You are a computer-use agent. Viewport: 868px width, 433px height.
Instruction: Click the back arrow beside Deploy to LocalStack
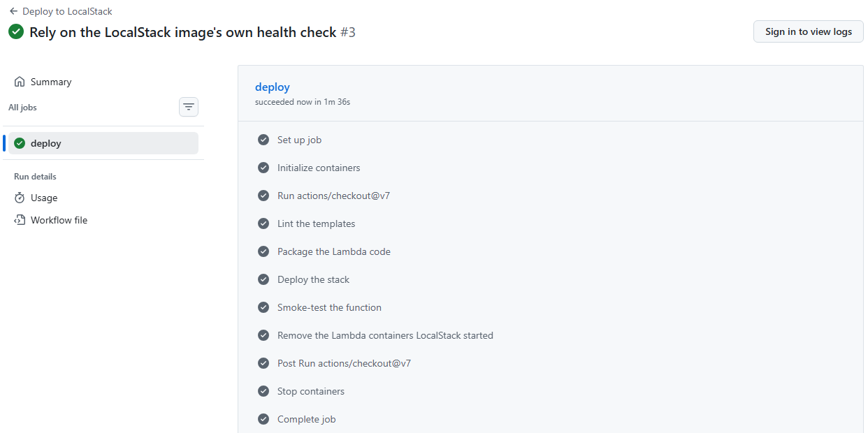13,11
